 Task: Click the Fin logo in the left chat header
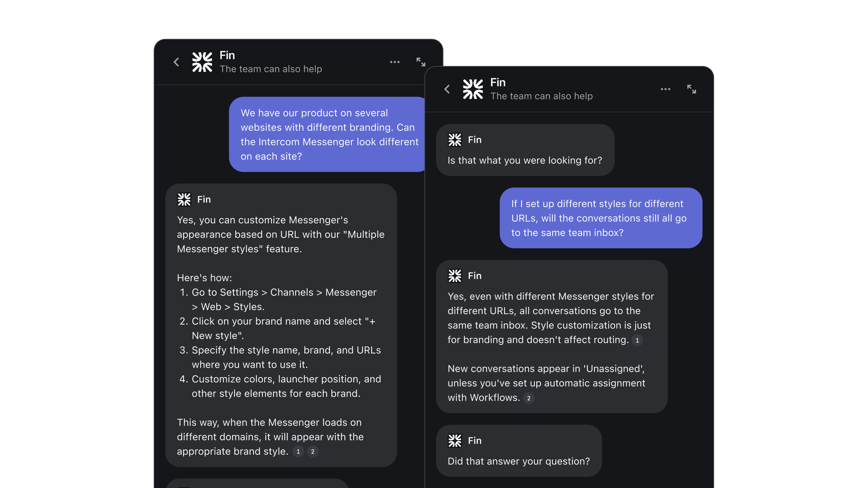pyautogui.click(x=202, y=62)
